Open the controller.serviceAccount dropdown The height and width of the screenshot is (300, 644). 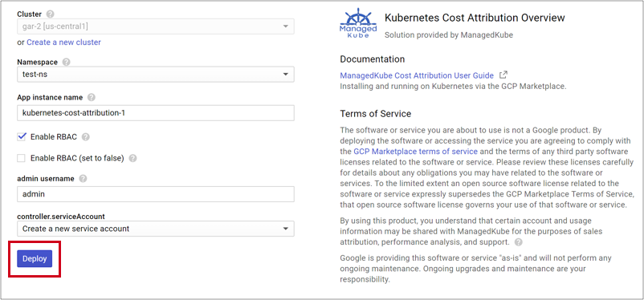pos(156,229)
